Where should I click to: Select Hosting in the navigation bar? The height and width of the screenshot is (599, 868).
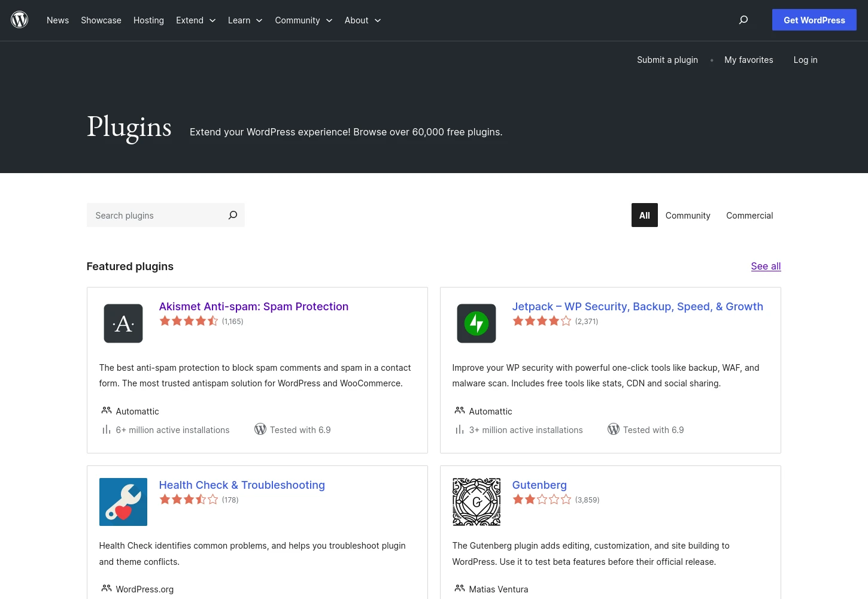pyautogui.click(x=148, y=20)
